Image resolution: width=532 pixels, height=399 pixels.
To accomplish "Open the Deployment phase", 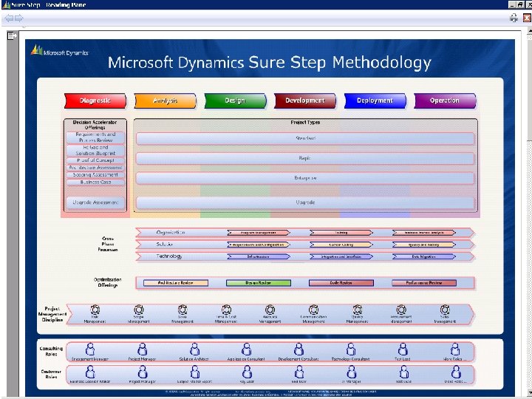I will click(375, 100).
